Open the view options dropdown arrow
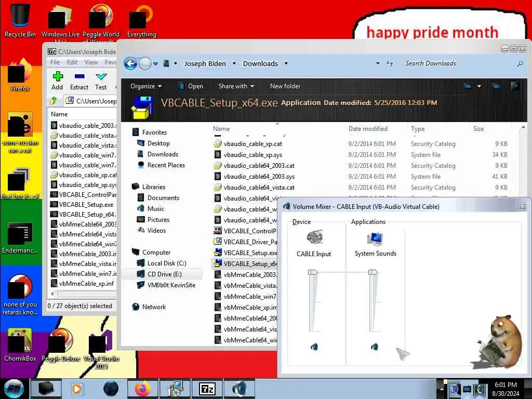The height and width of the screenshot is (399, 532). click(479, 86)
